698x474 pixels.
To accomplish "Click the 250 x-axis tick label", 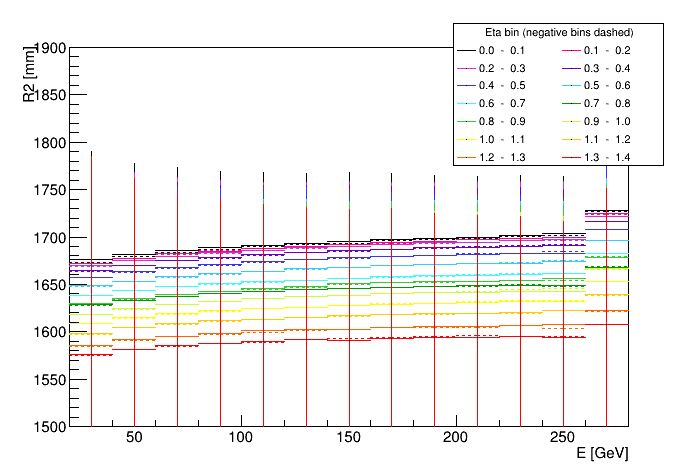I will pyautogui.click(x=562, y=439).
